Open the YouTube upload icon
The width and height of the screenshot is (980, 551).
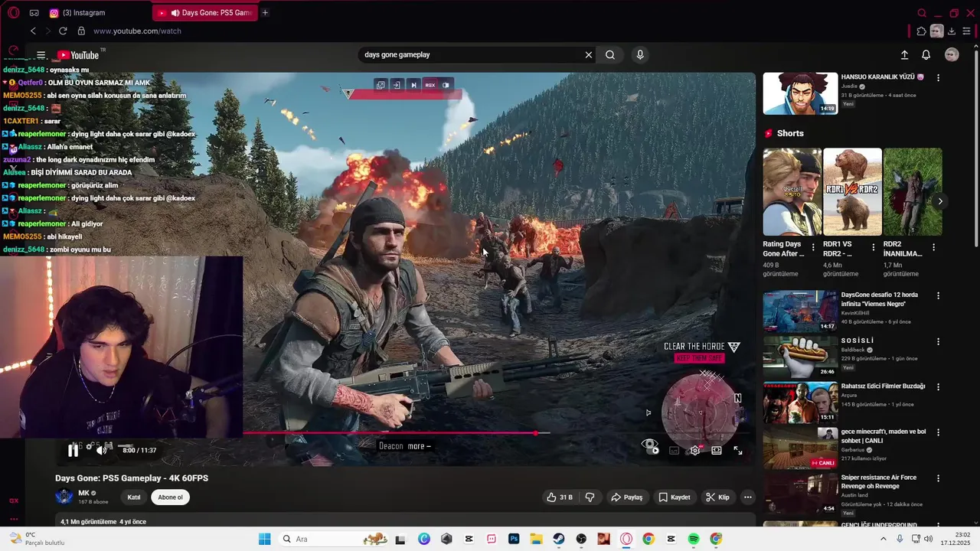click(x=904, y=55)
